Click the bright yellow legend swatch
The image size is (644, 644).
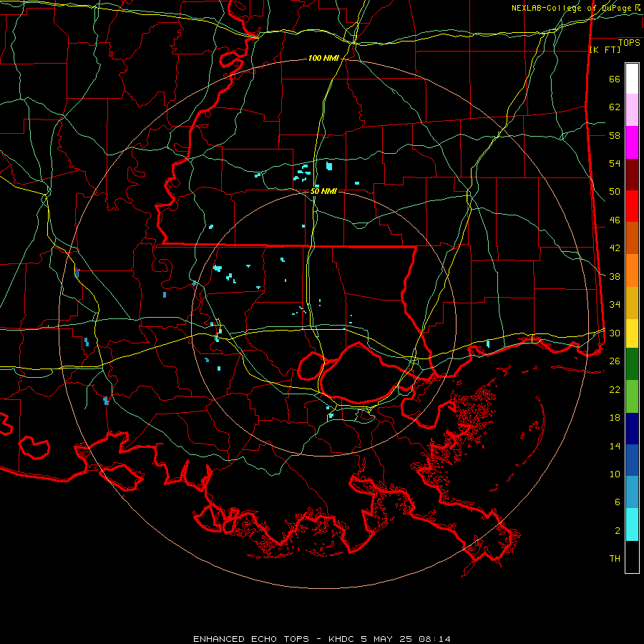click(632, 333)
